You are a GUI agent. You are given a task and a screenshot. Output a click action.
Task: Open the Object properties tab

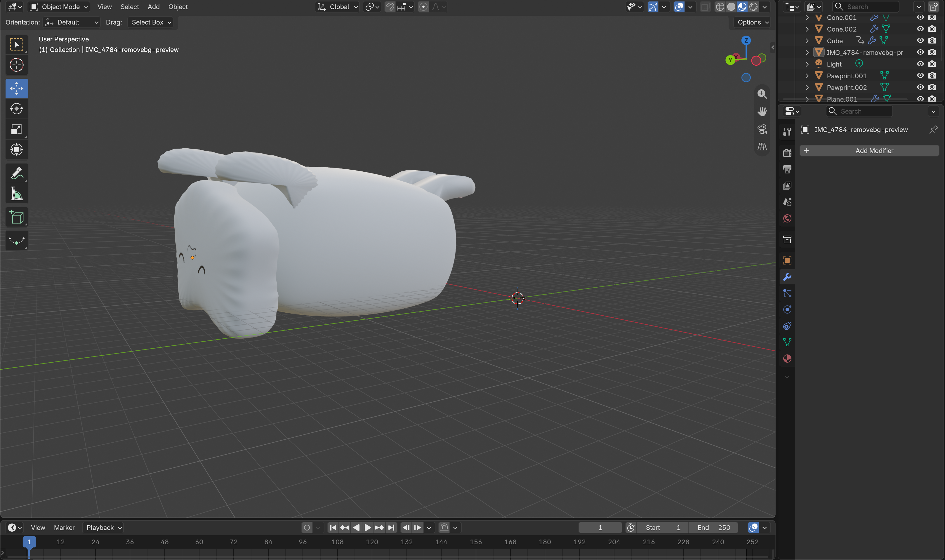click(787, 260)
